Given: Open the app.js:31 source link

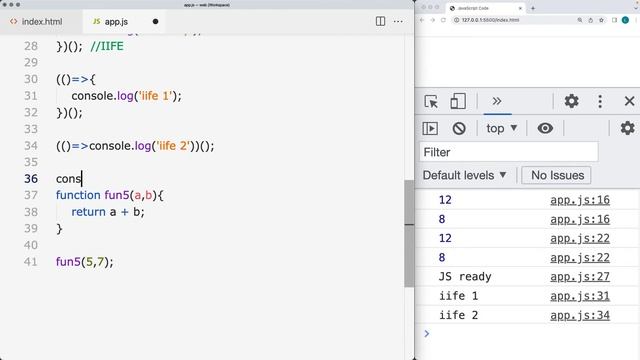Looking at the screenshot, I should 580,296.
